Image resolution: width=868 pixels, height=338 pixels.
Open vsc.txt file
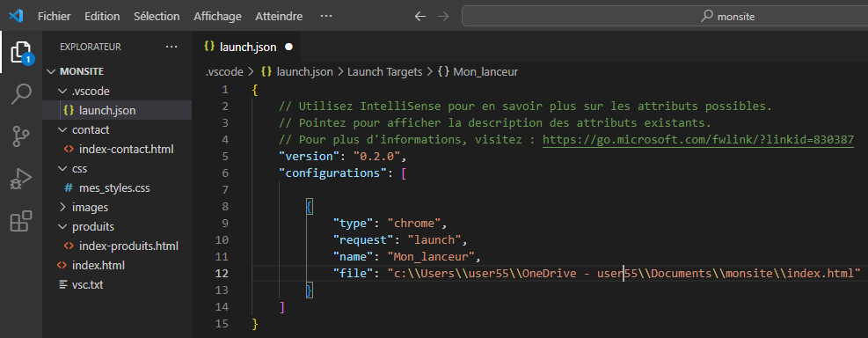tap(117, 285)
